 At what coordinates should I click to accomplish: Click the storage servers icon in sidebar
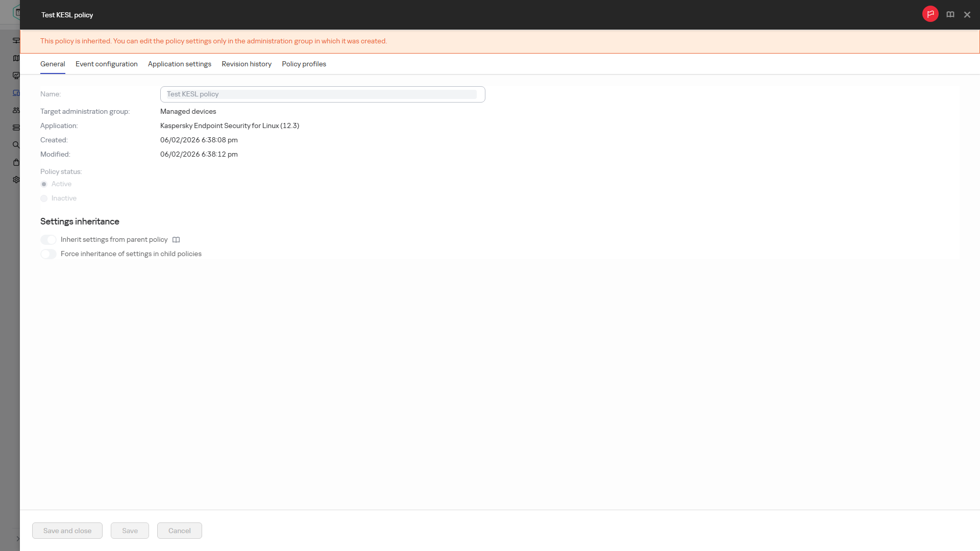click(x=16, y=128)
